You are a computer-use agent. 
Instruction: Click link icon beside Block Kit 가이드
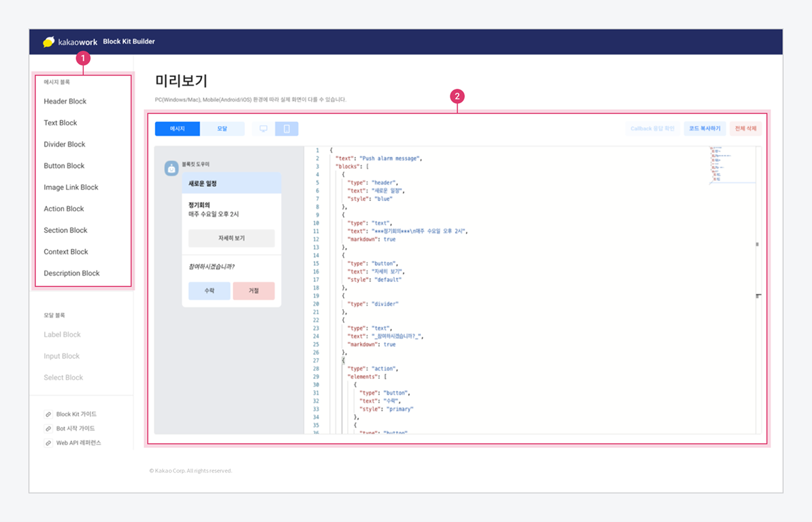point(48,414)
